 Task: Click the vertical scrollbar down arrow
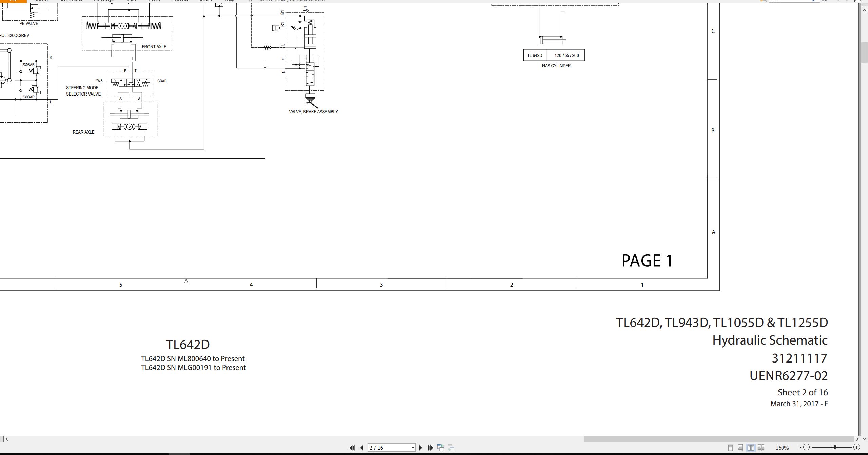pyautogui.click(x=864, y=439)
